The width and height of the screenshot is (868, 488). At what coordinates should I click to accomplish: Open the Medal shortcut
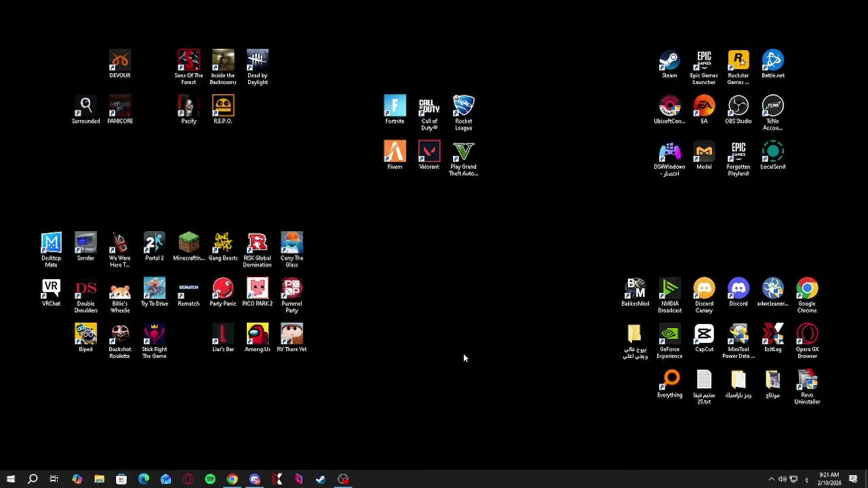click(704, 155)
